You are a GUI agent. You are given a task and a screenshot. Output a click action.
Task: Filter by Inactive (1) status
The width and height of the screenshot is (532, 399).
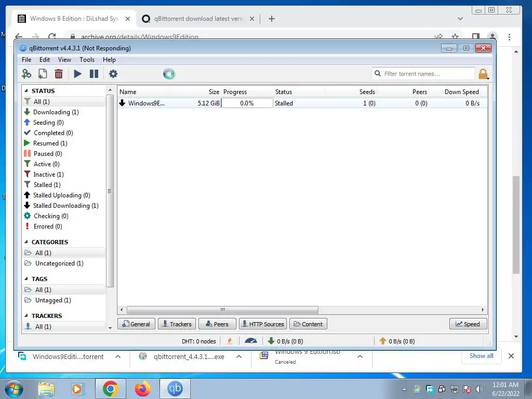tap(48, 175)
